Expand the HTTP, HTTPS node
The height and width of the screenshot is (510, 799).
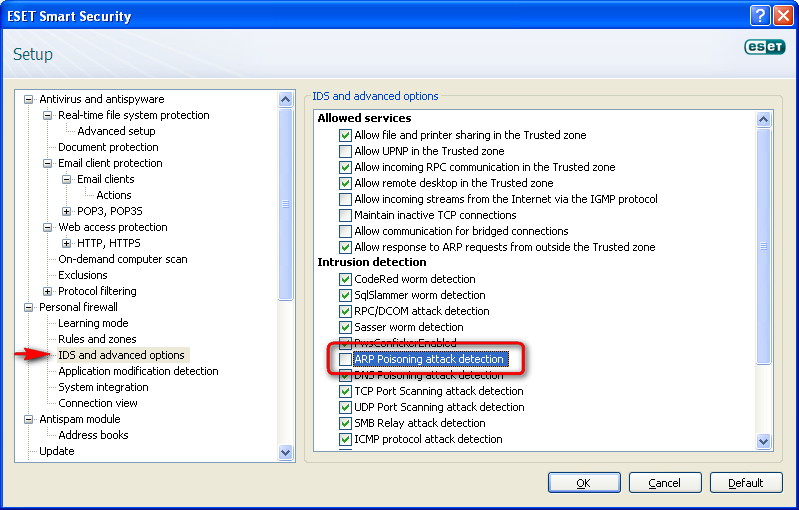pos(66,244)
